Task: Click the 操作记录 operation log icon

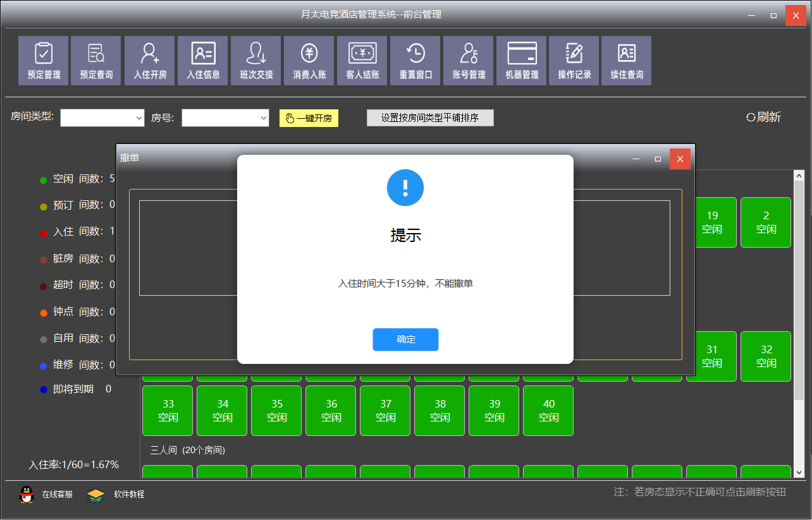Action: point(574,61)
